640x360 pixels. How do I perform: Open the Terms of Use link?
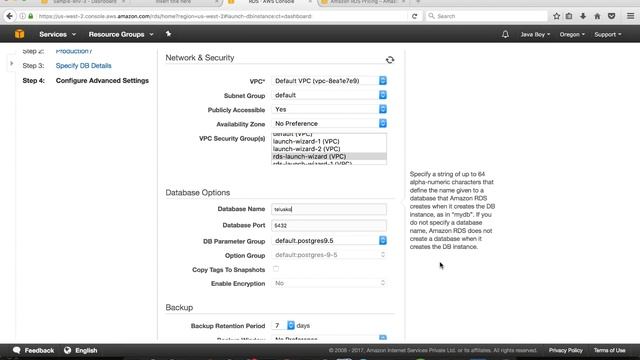(609, 350)
